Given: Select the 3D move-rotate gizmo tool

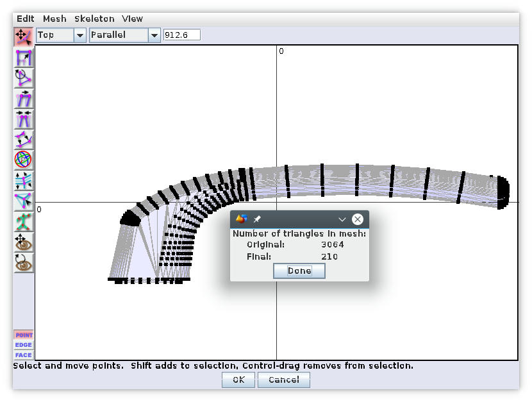Looking at the screenshot, I should coord(24,160).
